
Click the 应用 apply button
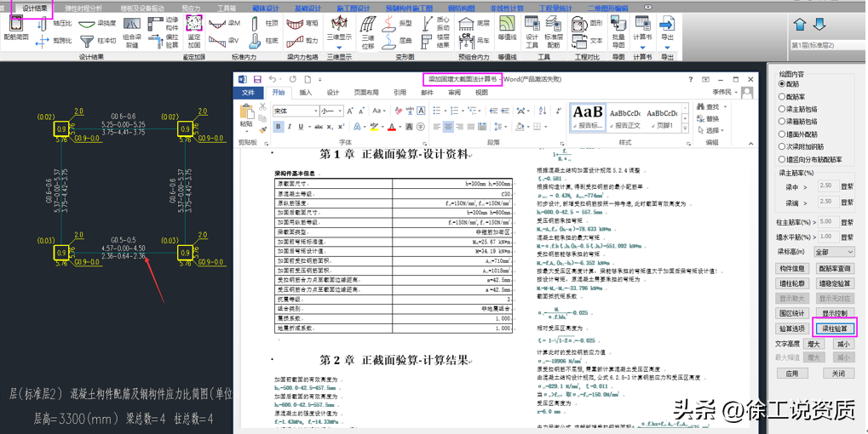(x=792, y=374)
